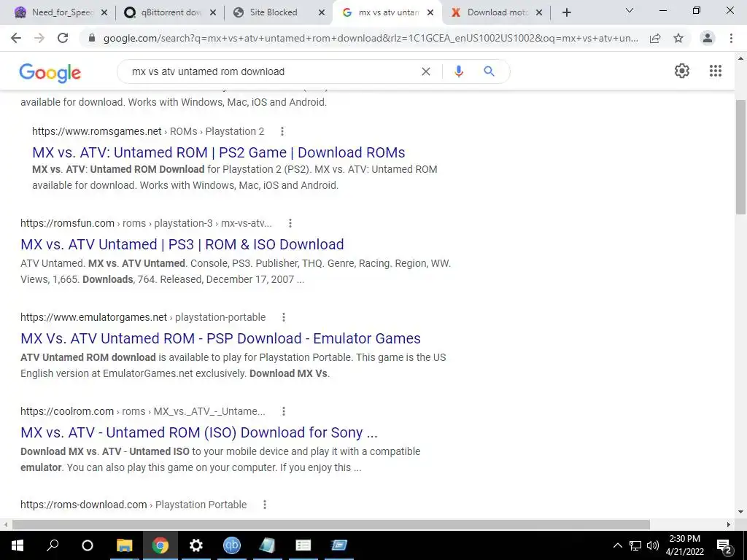The height and width of the screenshot is (560, 747).
Task: Click the horizontal scrollbar thumb
Action: [x=330, y=525]
